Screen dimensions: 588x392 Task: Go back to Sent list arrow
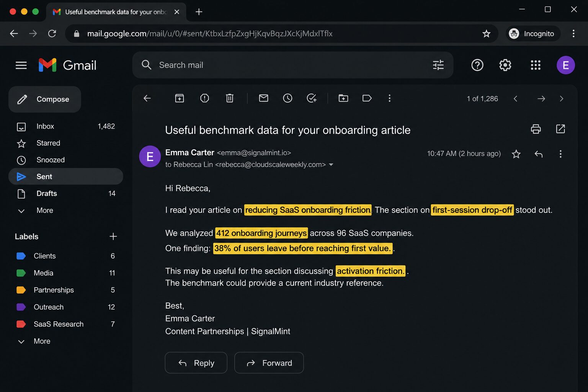click(147, 98)
